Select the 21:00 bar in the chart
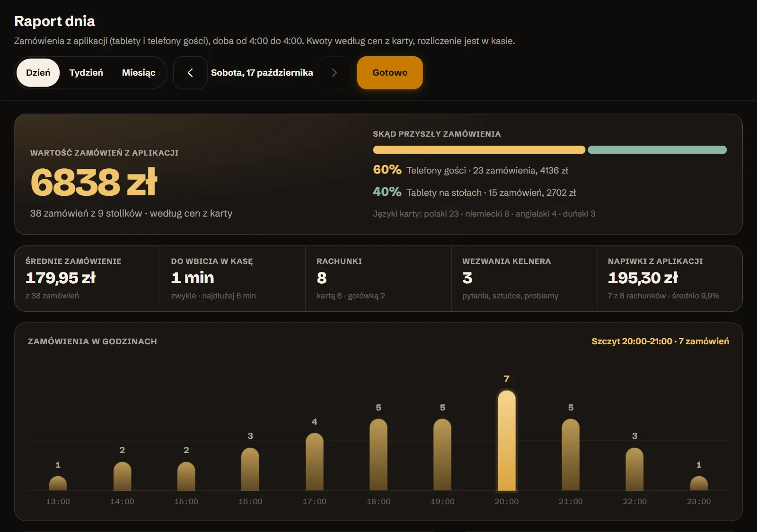This screenshot has width=757, height=532. point(571,455)
